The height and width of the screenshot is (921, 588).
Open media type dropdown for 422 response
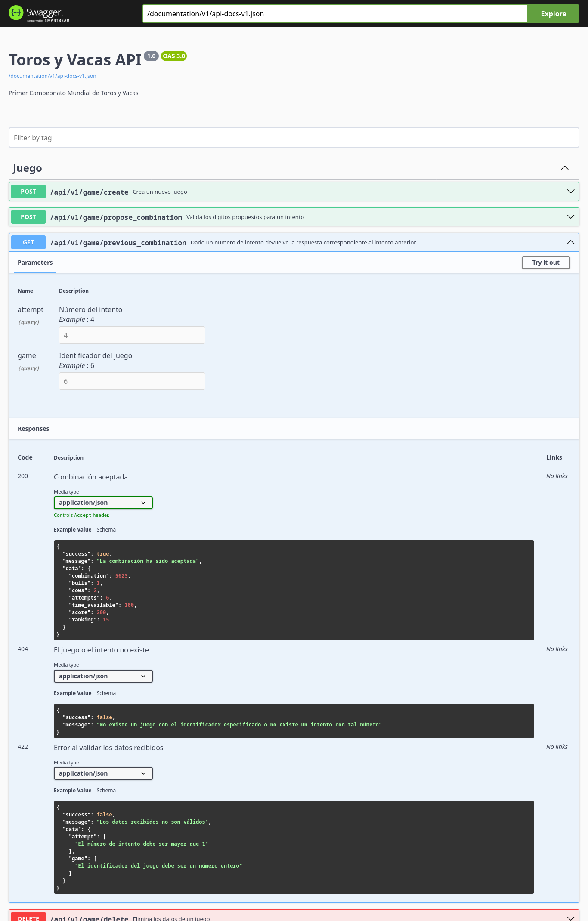103,773
